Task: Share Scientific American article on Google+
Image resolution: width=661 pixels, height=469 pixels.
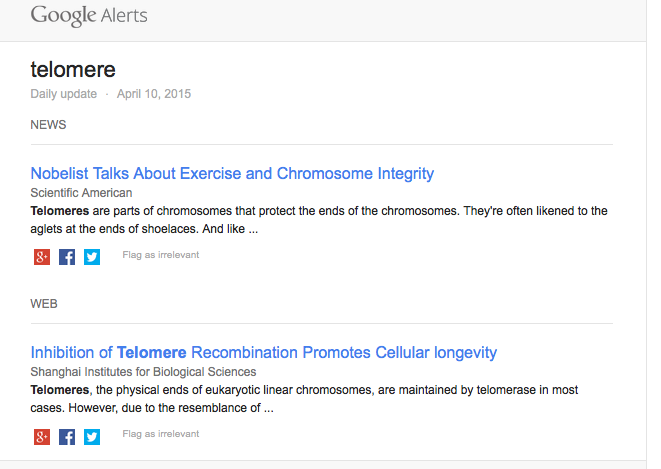Action: (x=42, y=257)
